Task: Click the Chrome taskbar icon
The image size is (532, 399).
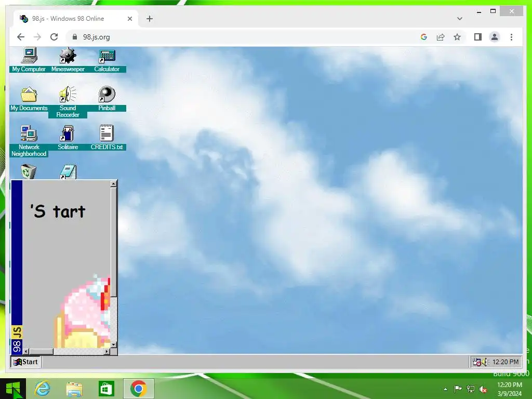Action: click(x=138, y=389)
